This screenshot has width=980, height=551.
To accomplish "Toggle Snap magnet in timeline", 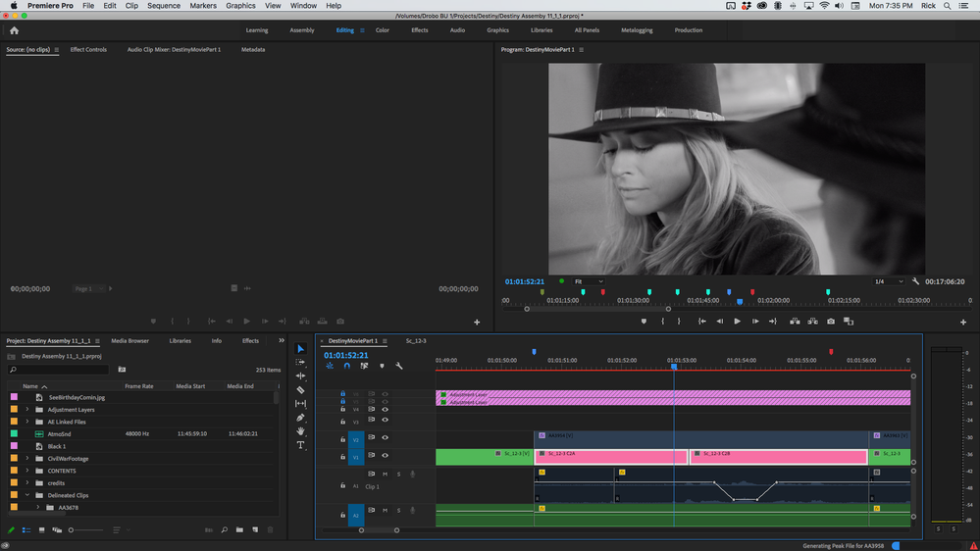I will pyautogui.click(x=346, y=366).
